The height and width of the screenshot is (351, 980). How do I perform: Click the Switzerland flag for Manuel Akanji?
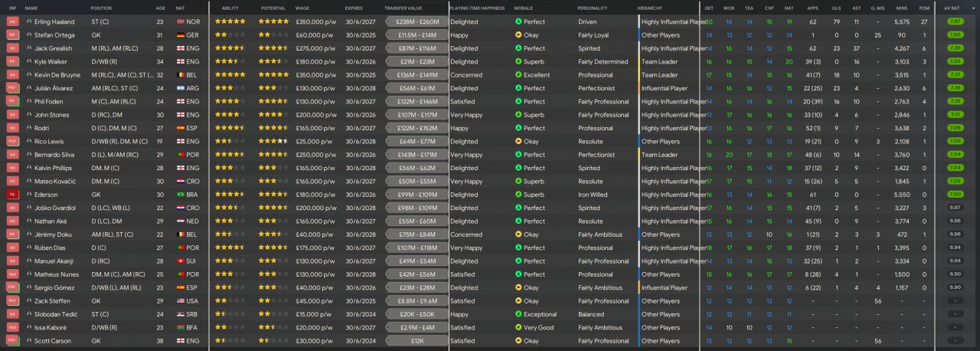point(181,261)
